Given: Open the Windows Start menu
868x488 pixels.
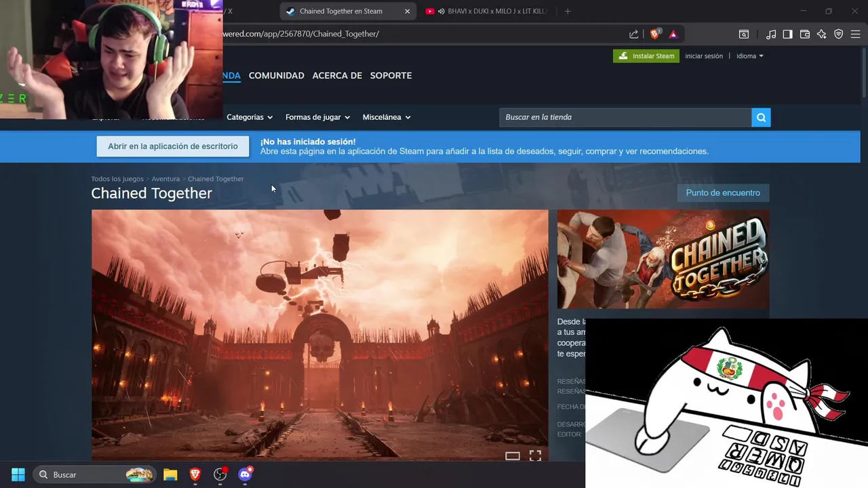Looking at the screenshot, I should (18, 474).
